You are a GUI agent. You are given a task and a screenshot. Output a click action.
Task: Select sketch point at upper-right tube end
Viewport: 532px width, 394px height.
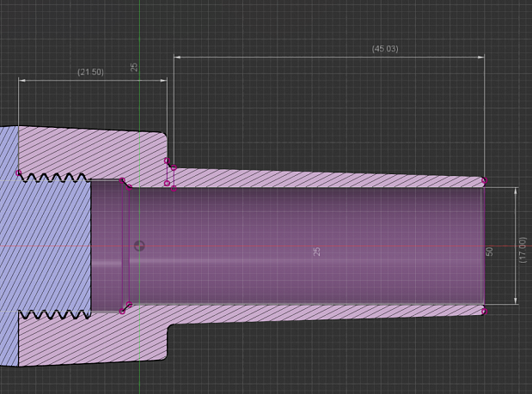485,180
